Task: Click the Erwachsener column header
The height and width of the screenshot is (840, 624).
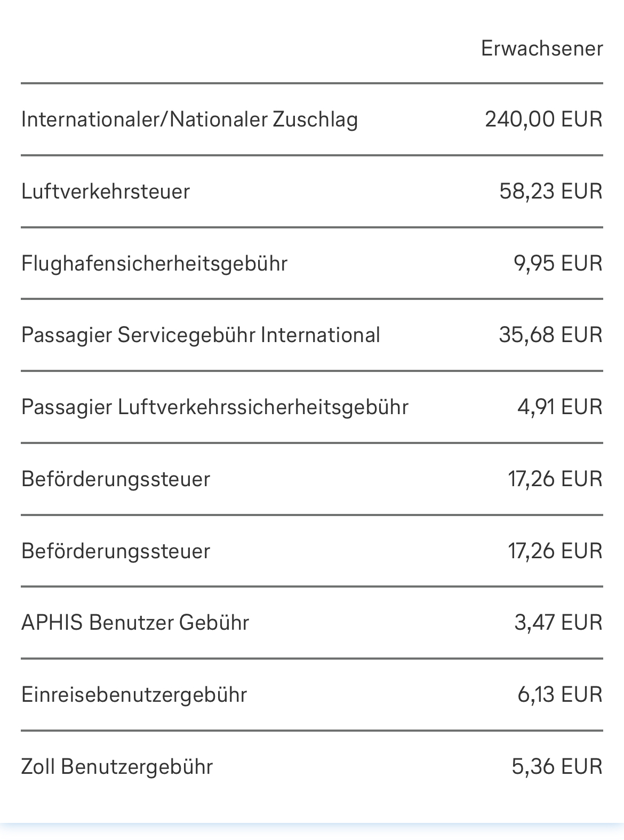Action: 541,49
